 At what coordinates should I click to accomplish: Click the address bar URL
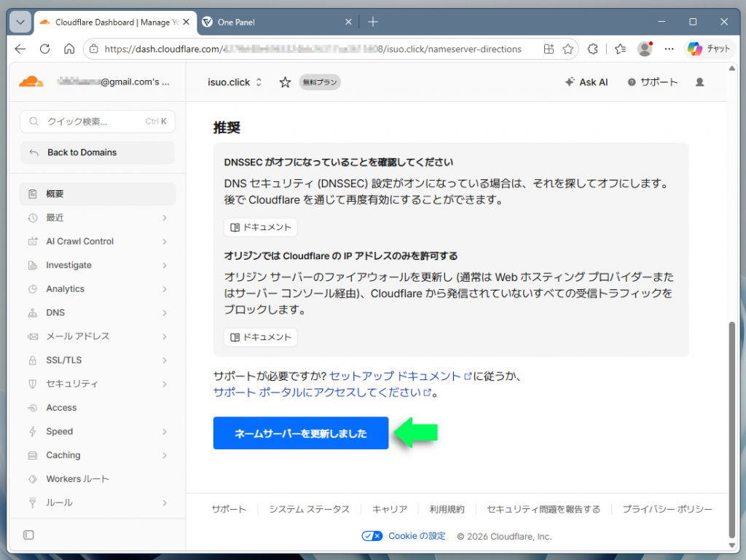click(313, 49)
